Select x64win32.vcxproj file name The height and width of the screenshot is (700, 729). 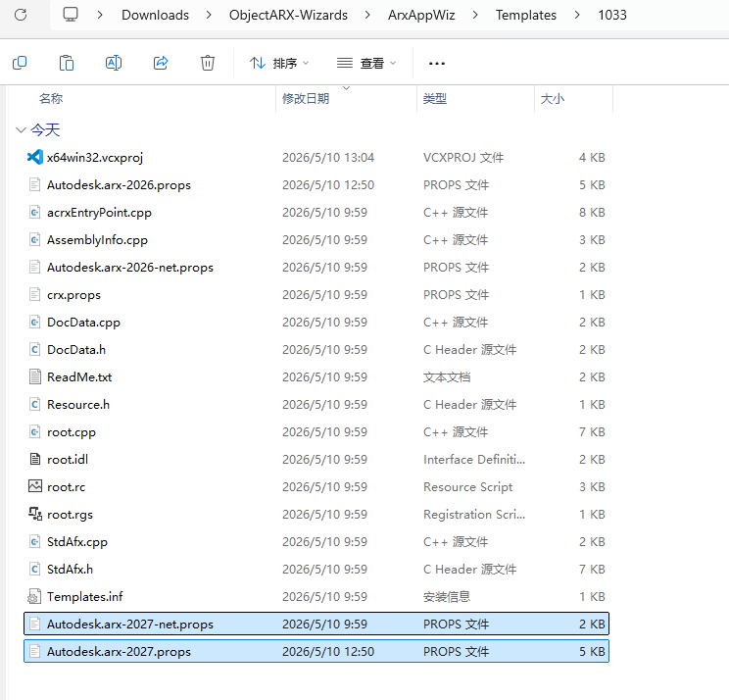point(95,158)
